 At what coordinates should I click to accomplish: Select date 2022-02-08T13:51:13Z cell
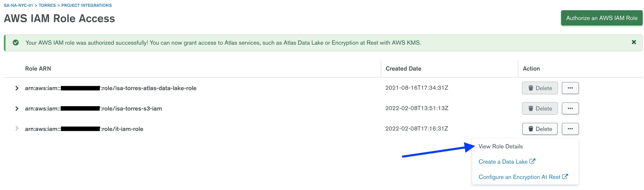tap(417, 108)
